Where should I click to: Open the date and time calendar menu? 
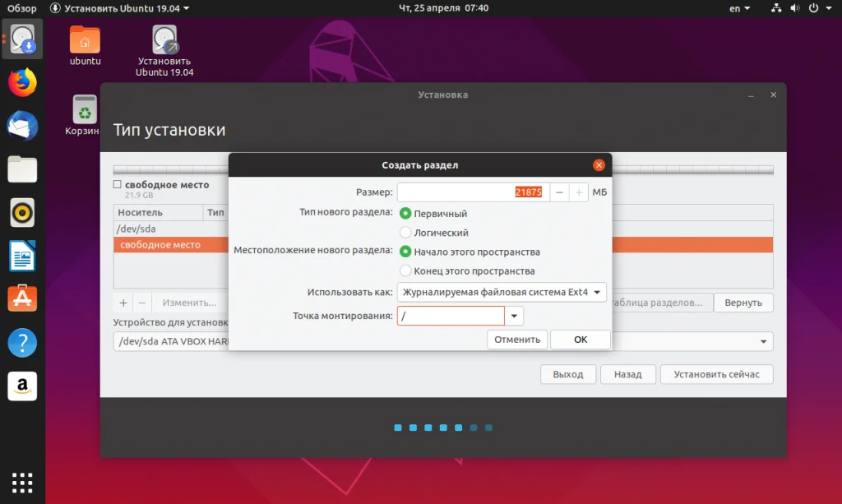[443, 8]
